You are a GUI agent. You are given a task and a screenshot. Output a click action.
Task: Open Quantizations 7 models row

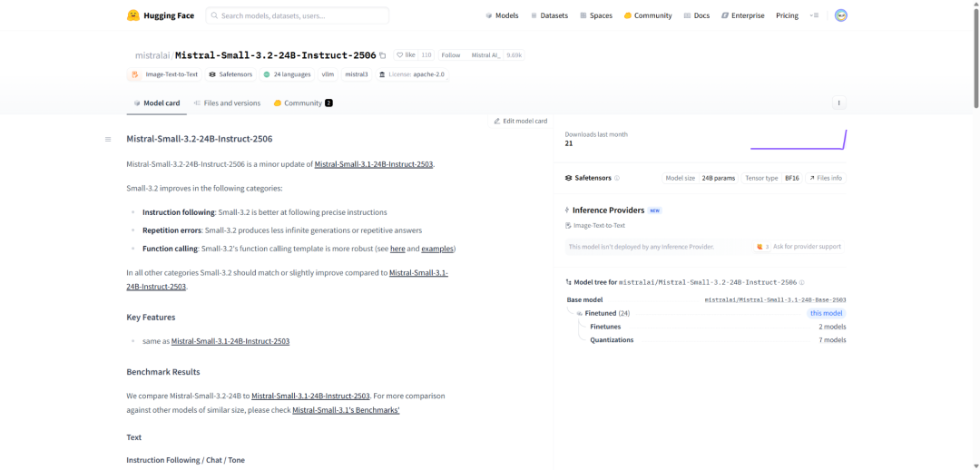click(718, 340)
